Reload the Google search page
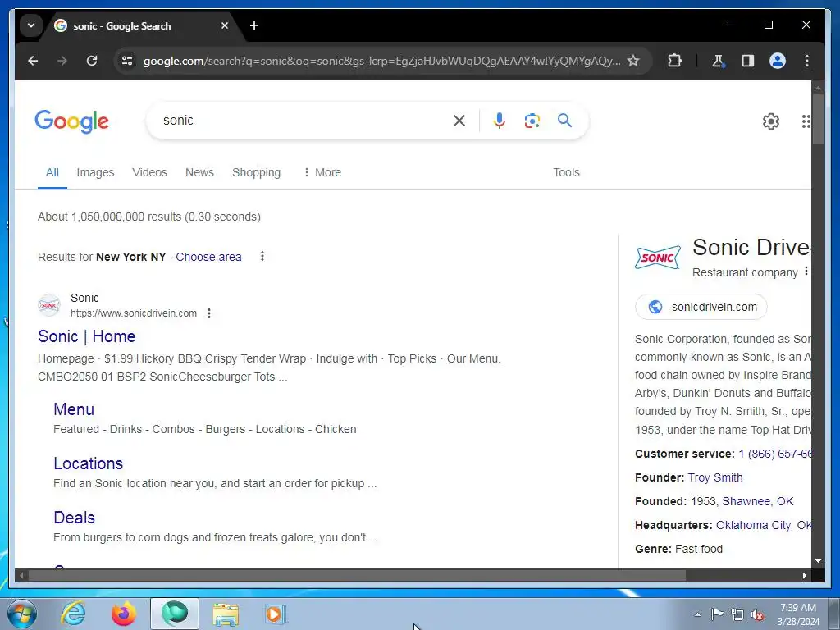 click(92, 61)
